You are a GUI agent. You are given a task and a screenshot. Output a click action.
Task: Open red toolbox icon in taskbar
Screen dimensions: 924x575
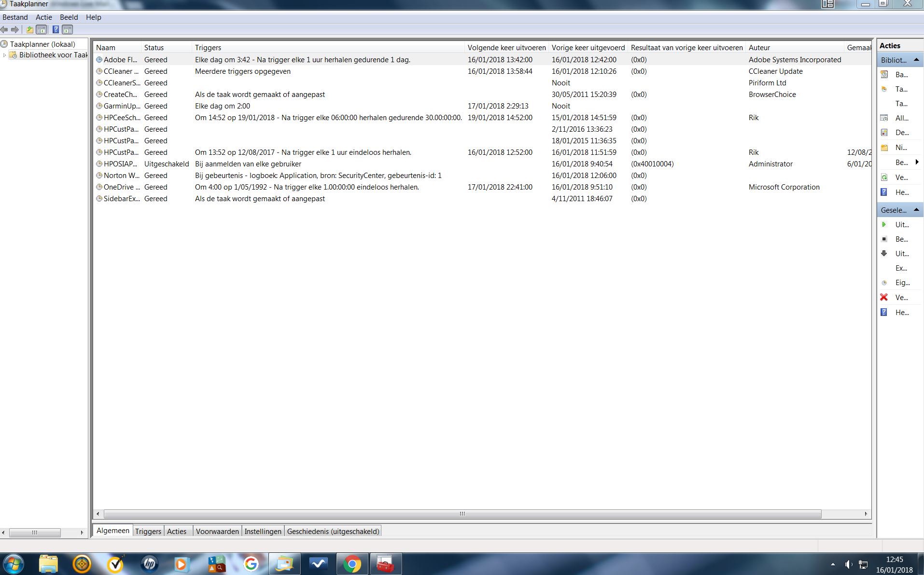coord(385,564)
